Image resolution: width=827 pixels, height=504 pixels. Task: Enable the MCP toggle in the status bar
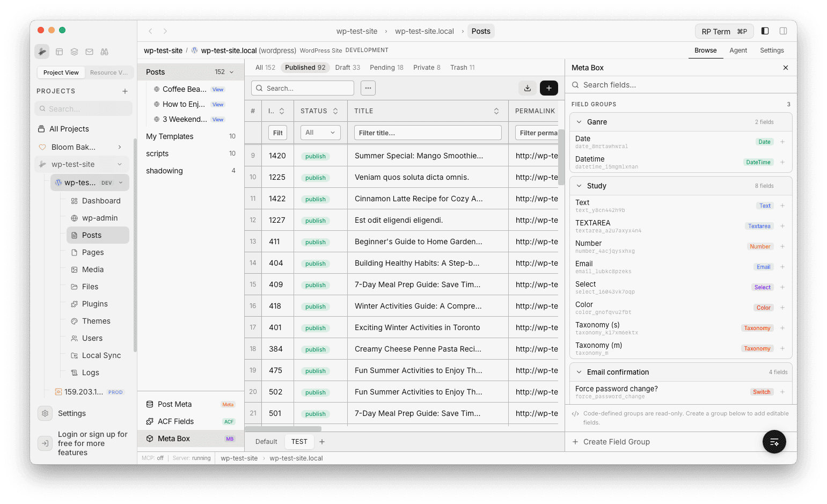click(x=152, y=458)
